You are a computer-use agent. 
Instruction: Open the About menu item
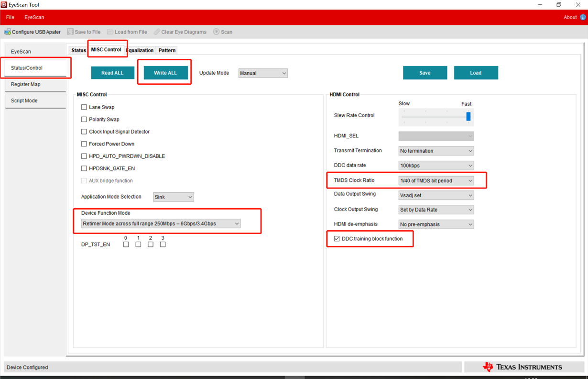point(570,17)
